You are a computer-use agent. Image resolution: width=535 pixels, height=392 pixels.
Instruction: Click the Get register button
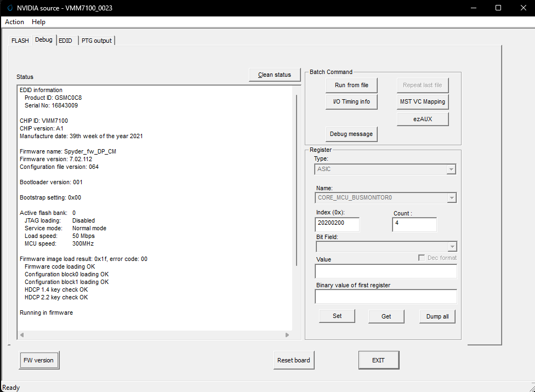[386, 316]
